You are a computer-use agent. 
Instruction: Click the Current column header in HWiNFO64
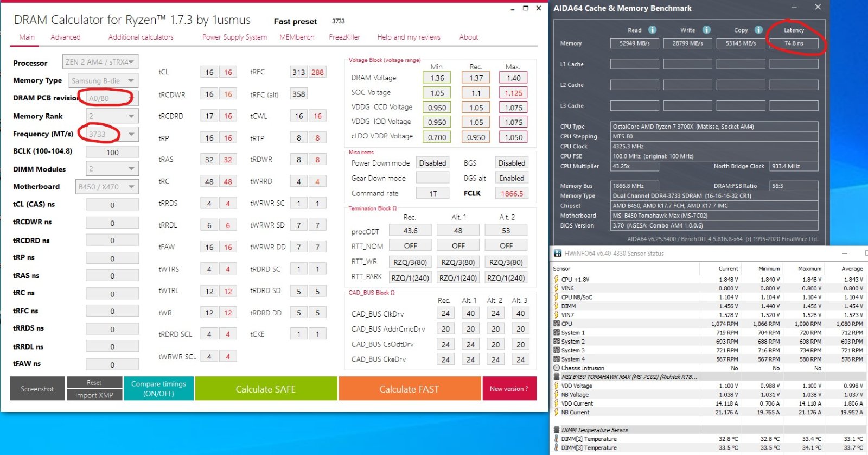(x=728, y=269)
